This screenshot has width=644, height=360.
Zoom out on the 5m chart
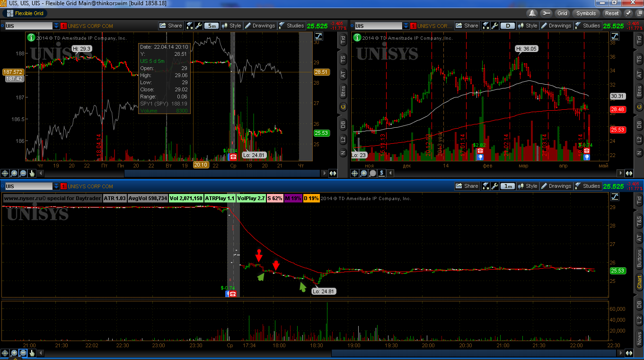[23, 173]
